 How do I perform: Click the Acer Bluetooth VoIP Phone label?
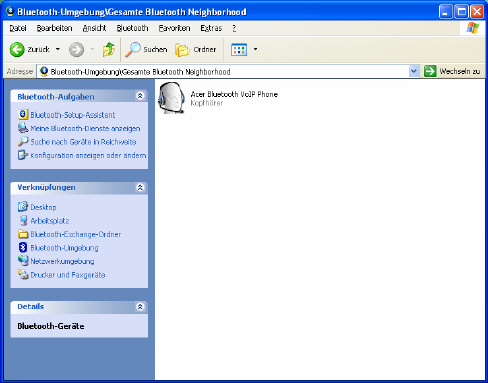point(234,94)
